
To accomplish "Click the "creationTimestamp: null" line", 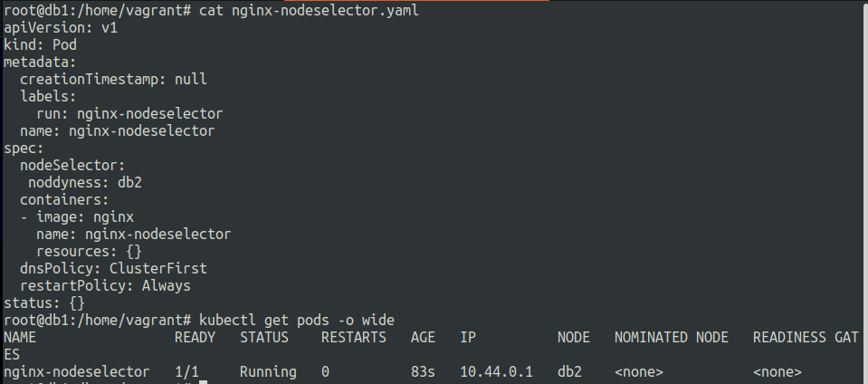I will [113, 80].
